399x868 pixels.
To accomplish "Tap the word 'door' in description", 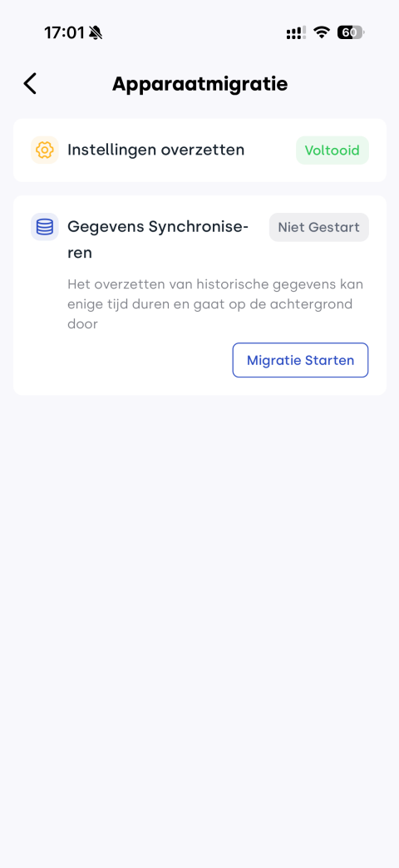I will pyautogui.click(x=82, y=324).
